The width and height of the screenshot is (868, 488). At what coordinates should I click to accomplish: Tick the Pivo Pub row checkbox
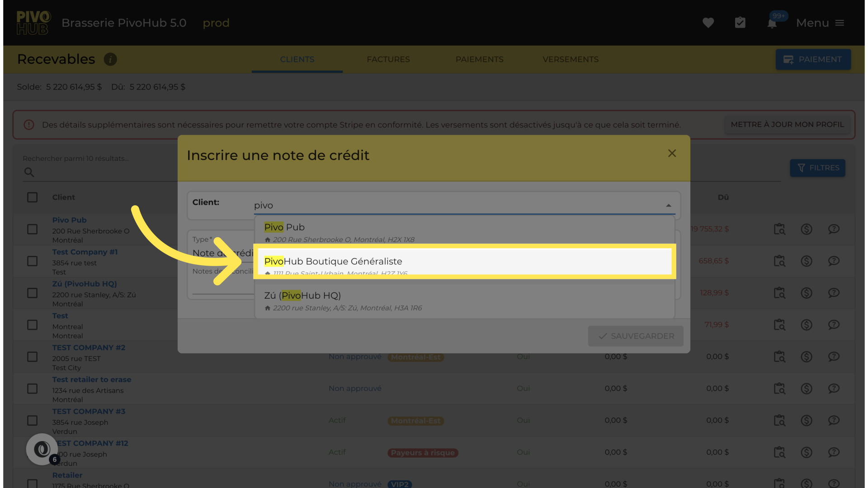click(x=33, y=229)
